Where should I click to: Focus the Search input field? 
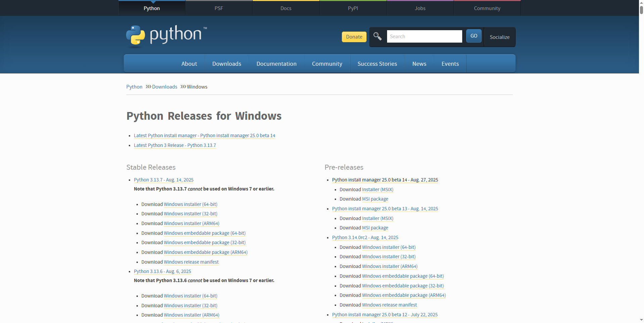[x=424, y=36]
